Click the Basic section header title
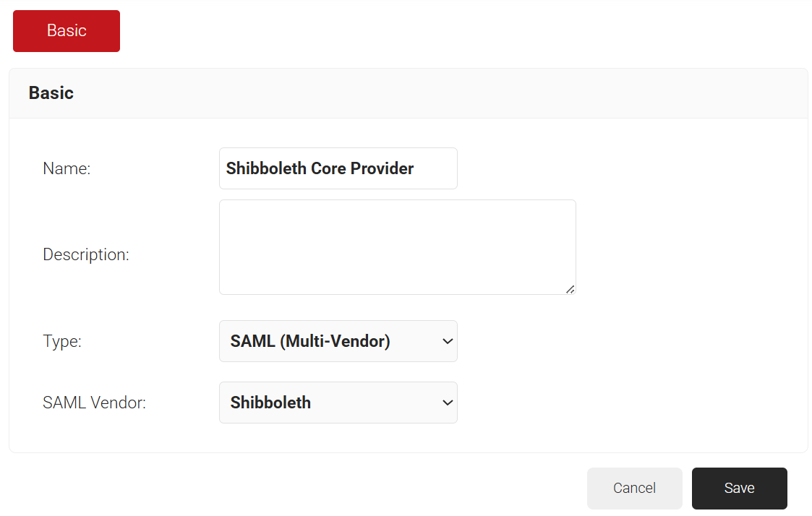This screenshot has height=516, width=812. tap(51, 93)
